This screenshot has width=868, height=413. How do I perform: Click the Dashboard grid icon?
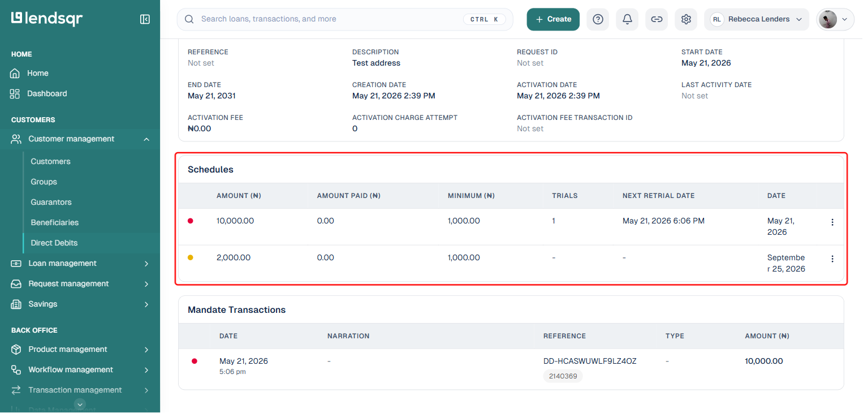pyautogui.click(x=15, y=93)
